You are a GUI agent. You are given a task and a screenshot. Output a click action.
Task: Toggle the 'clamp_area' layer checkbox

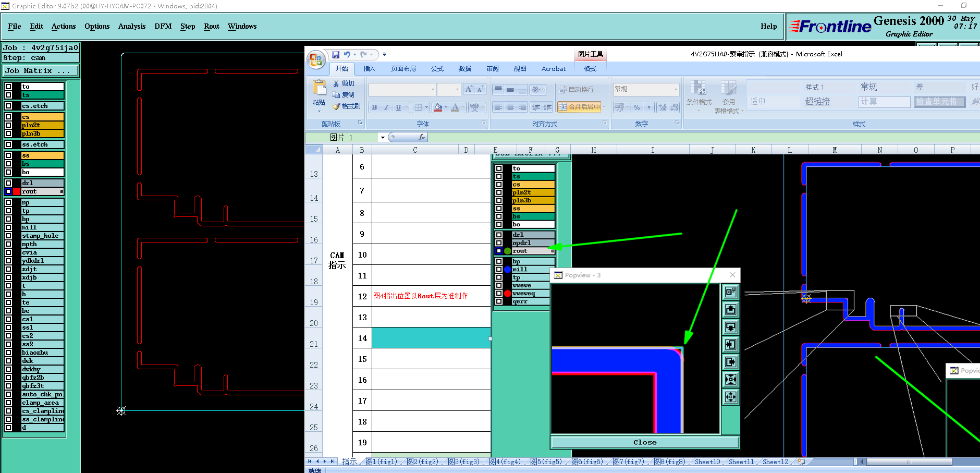pyautogui.click(x=8, y=403)
